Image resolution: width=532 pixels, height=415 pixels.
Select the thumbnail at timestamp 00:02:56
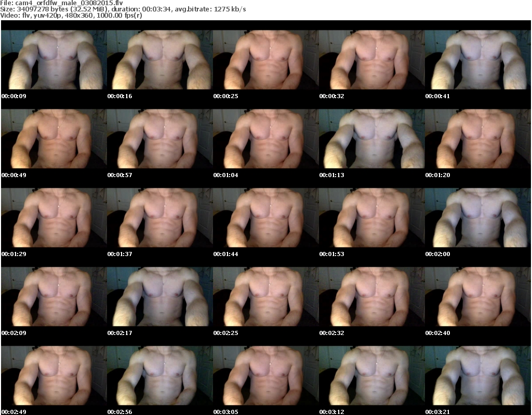(160, 376)
